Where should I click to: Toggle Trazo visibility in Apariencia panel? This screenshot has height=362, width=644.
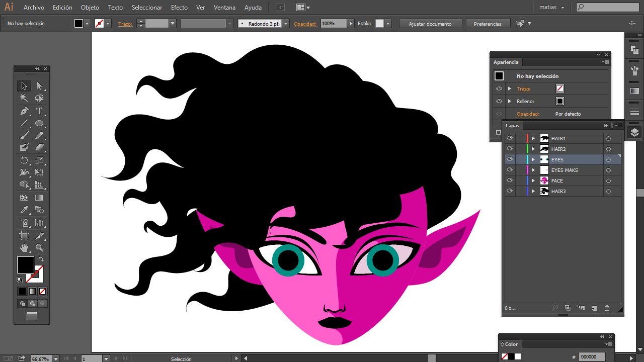coord(499,88)
